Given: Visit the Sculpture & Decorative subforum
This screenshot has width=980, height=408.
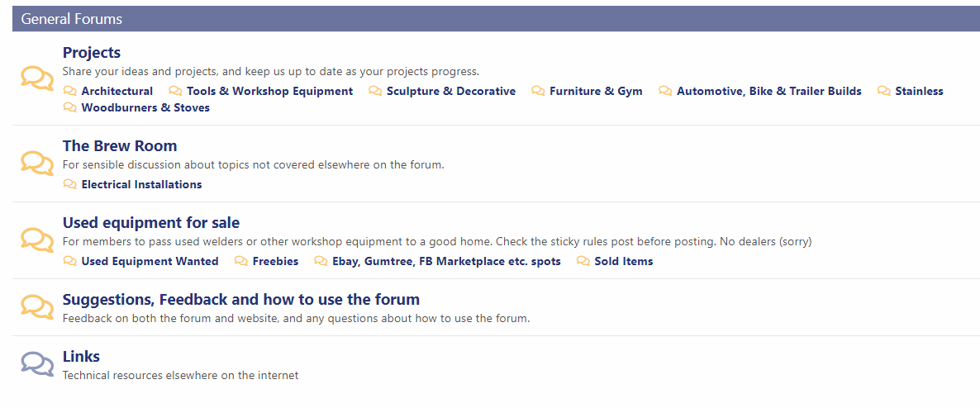Looking at the screenshot, I should coord(451,91).
